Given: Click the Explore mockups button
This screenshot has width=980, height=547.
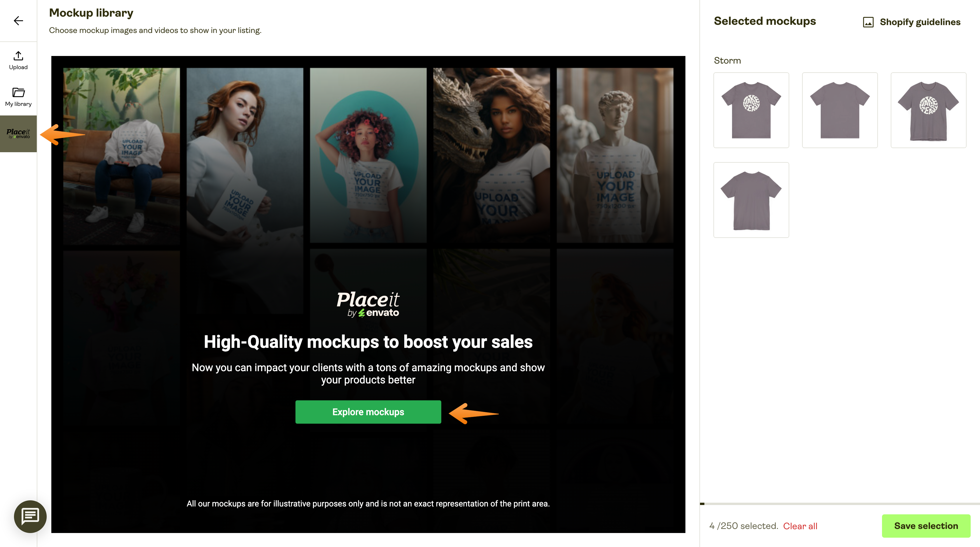Looking at the screenshot, I should 368,412.
